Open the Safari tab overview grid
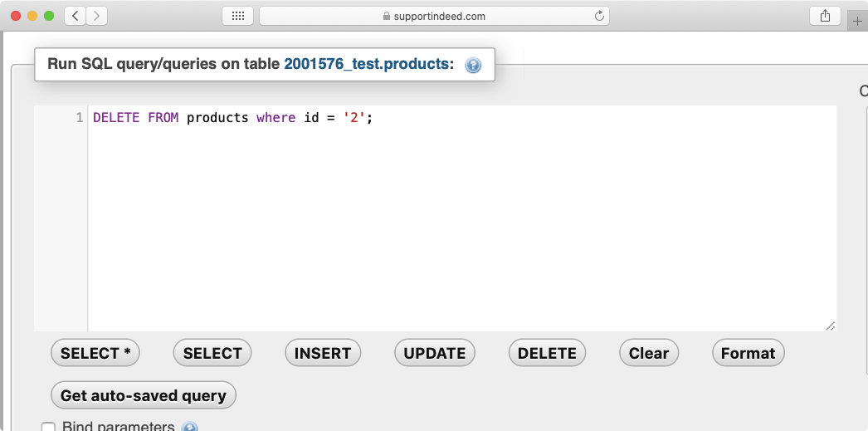Screen dimensions: 868x431 pos(237,16)
